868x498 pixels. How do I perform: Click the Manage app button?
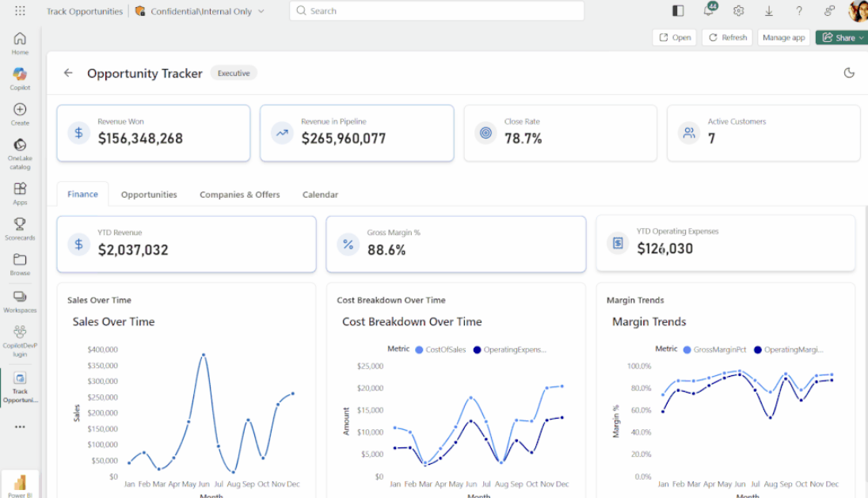coord(783,38)
